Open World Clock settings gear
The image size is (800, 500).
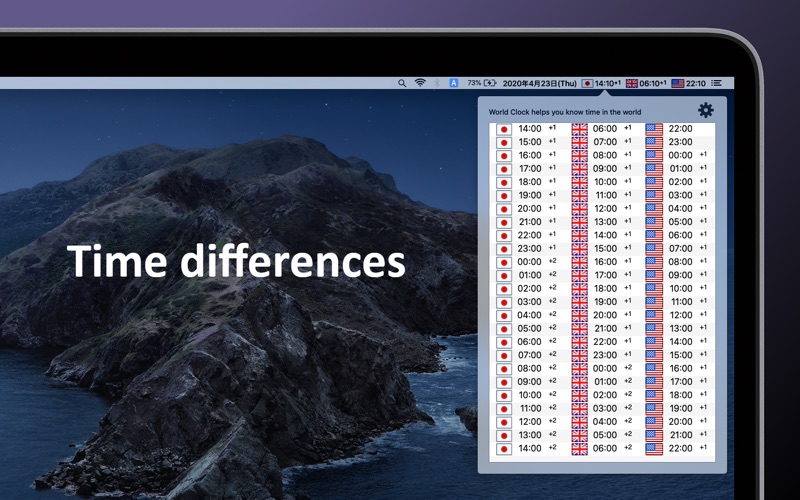click(706, 110)
